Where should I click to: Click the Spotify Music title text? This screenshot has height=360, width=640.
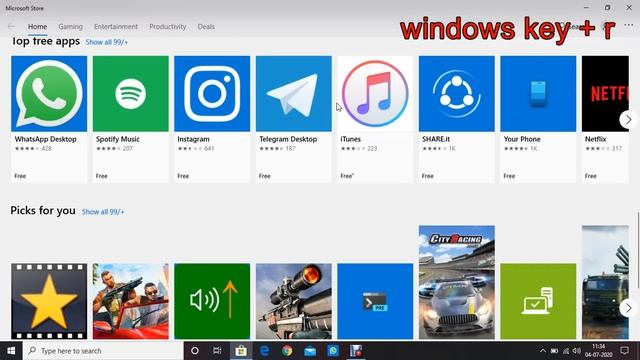[118, 139]
